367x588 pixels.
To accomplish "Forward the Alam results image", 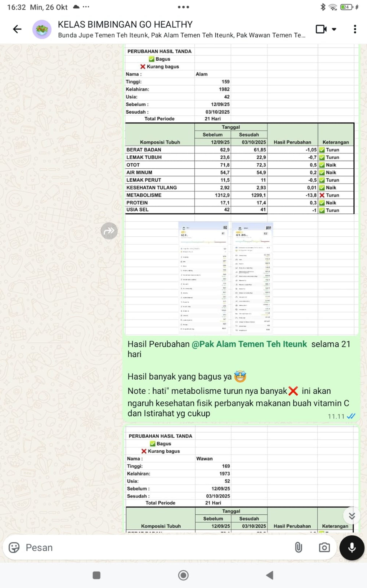I will [109, 231].
